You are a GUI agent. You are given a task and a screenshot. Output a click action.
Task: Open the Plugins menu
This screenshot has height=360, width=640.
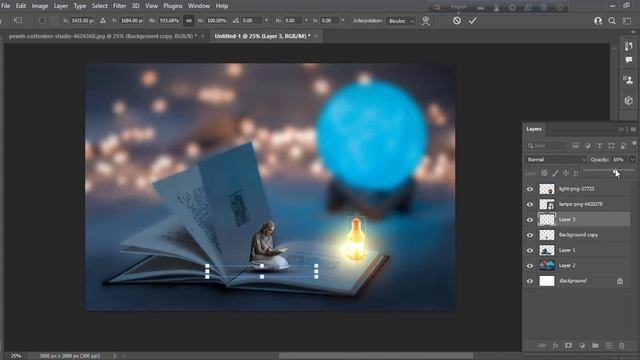(x=173, y=6)
